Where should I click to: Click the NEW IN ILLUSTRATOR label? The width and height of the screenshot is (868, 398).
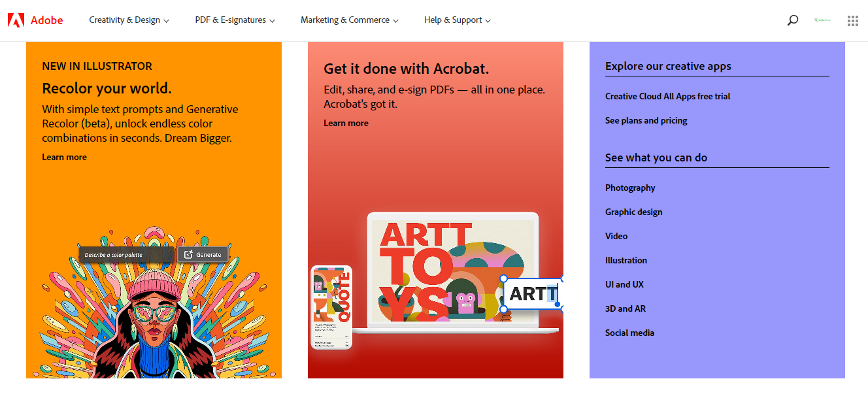(x=97, y=66)
